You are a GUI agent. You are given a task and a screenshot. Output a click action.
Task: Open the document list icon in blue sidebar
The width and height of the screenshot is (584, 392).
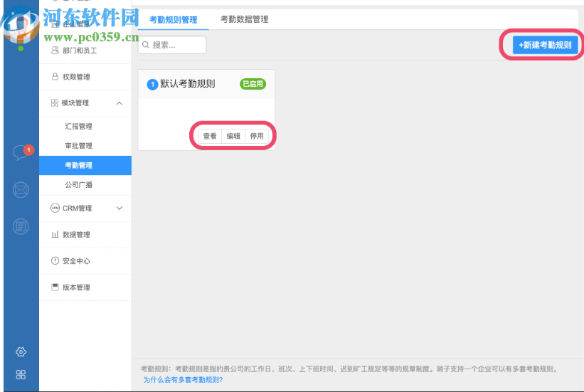tap(21, 226)
